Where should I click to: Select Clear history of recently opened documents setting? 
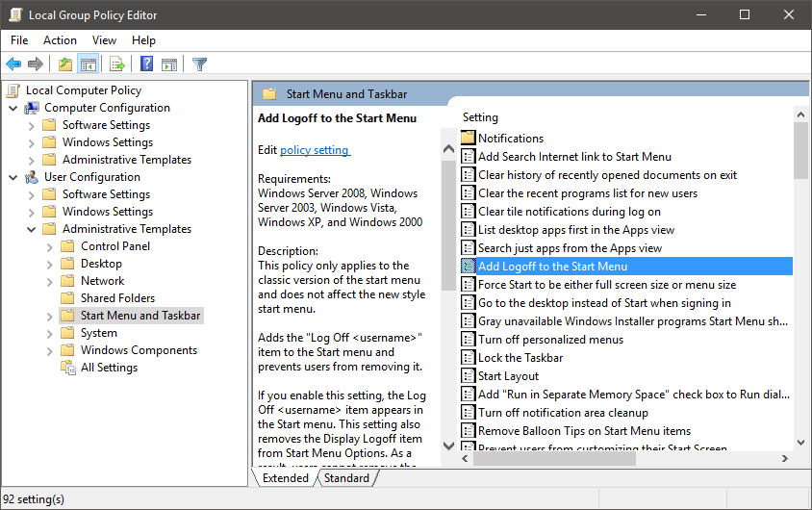tap(607, 175)
